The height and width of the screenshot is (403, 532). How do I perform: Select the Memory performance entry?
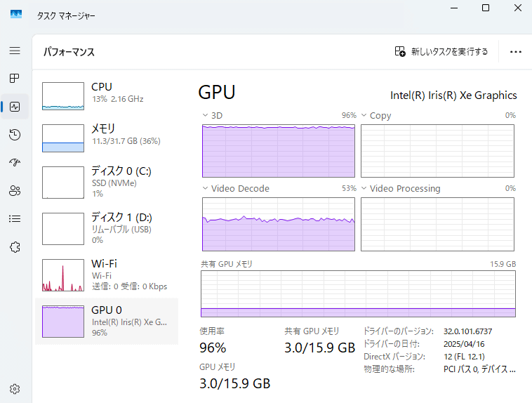coord(107,136)
